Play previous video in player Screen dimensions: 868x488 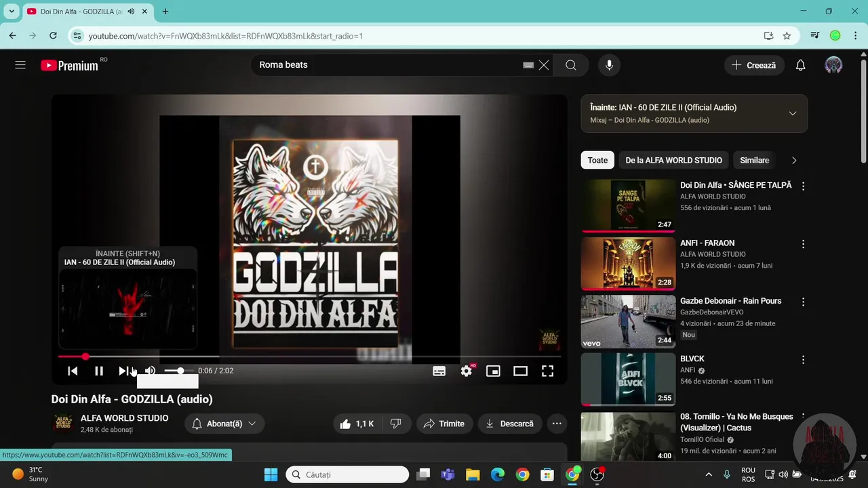click(73, 371)
